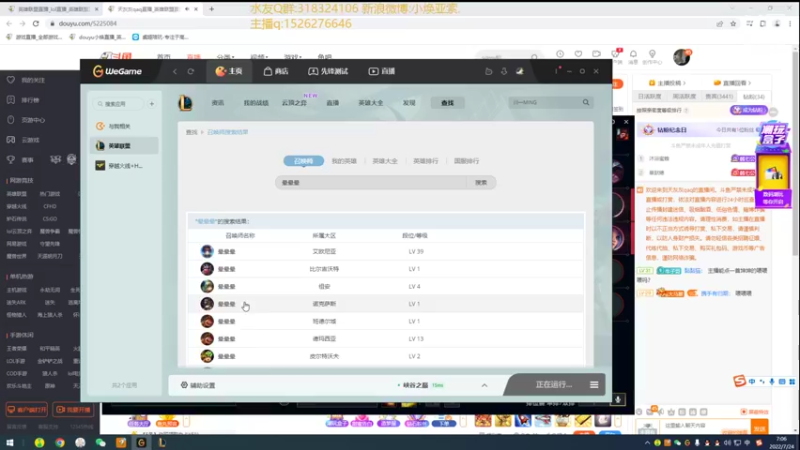
Task: Open the summoner result from 班德尔城
Action: pos(386,321)
